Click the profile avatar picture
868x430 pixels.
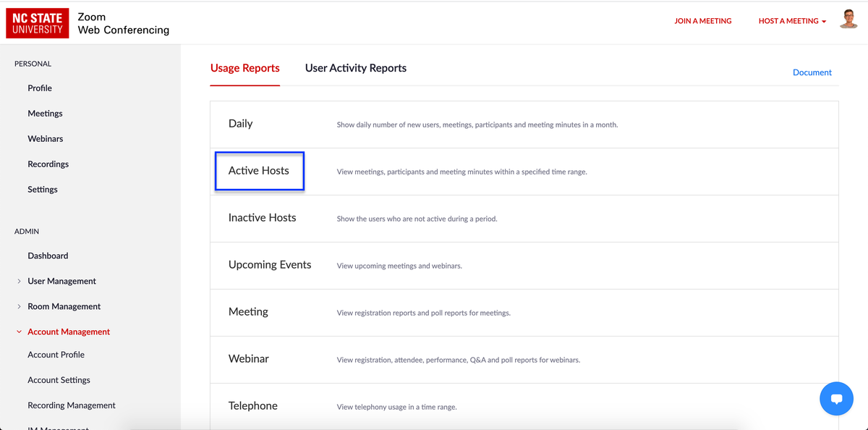848,19
